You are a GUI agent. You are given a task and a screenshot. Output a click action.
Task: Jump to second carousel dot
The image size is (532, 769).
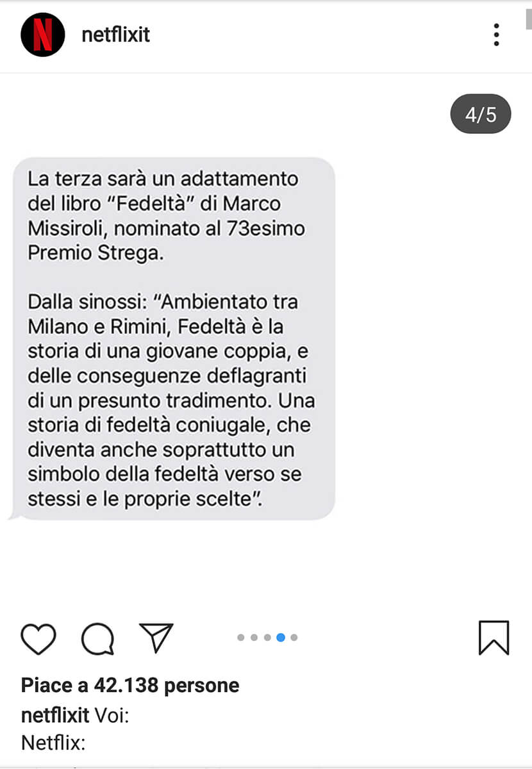(254, 638)
